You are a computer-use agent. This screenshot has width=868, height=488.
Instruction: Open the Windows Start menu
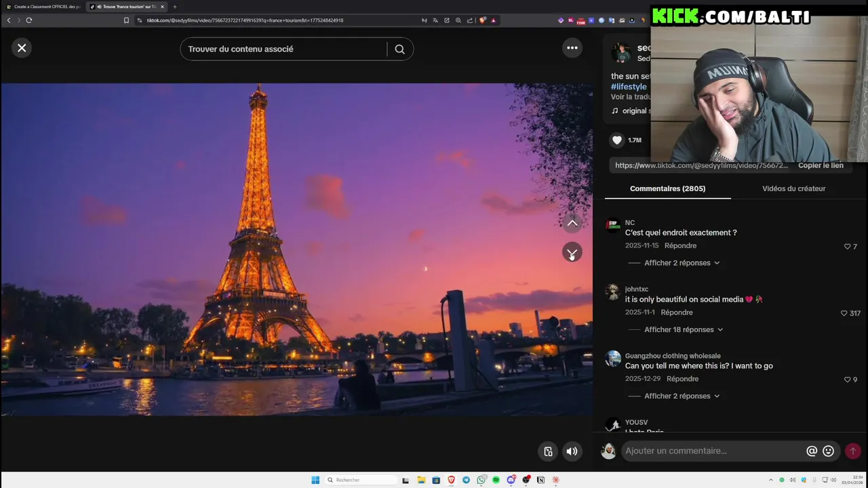tap(315, 480)
